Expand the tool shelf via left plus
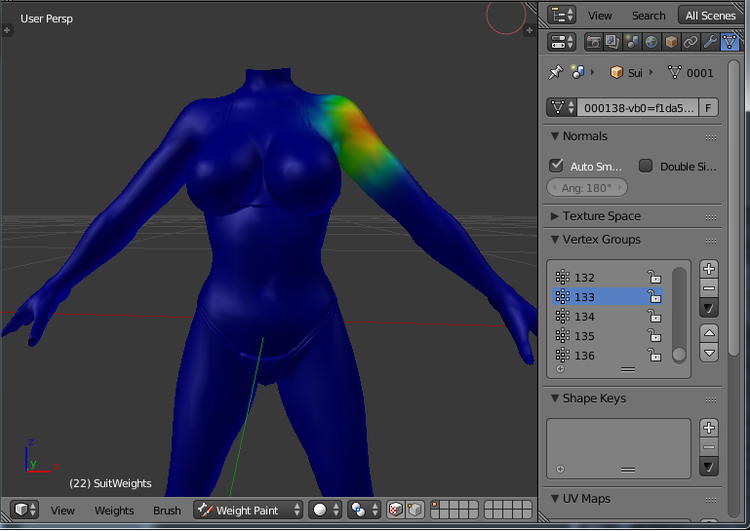750x531 pixels. 7,30
